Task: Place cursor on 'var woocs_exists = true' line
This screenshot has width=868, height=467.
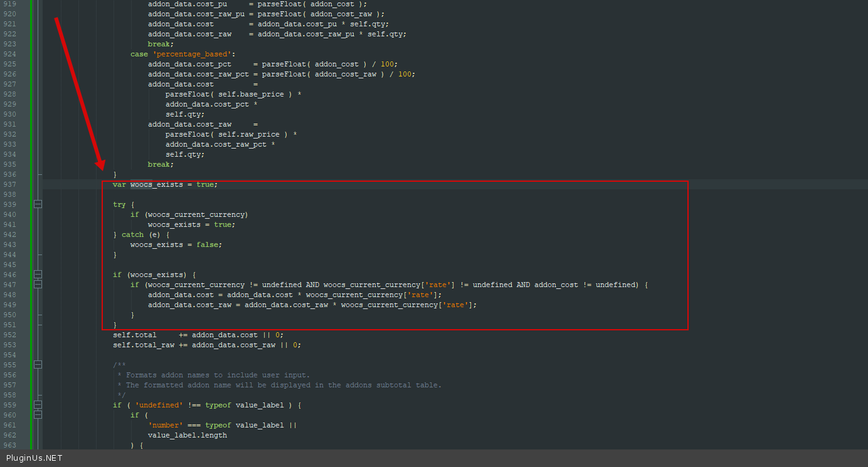Action: coord(165,184)
